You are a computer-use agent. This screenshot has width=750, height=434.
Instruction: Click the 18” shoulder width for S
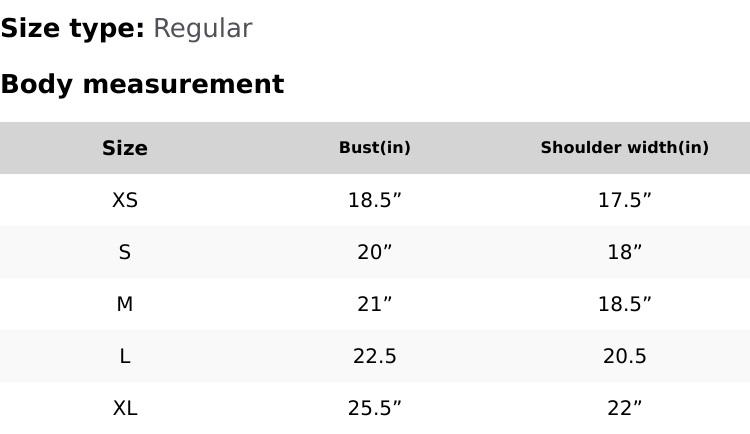click(625, 252)
